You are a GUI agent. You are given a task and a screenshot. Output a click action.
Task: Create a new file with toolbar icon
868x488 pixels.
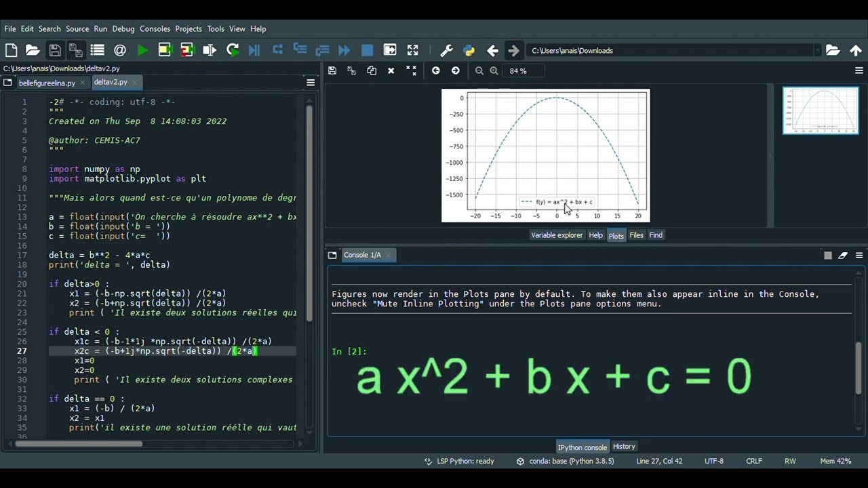coord(11,50)
